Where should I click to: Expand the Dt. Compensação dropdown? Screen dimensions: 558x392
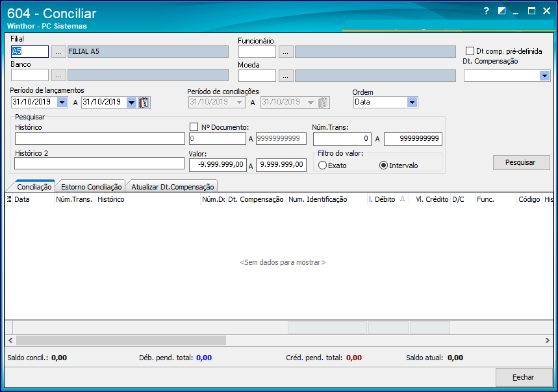(x=544, y=76)
